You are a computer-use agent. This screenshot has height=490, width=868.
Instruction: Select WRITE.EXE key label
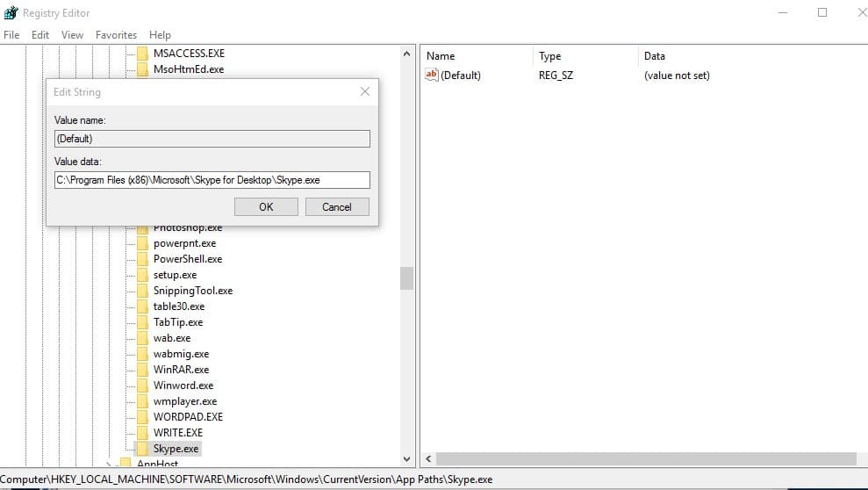pos(178,433)
